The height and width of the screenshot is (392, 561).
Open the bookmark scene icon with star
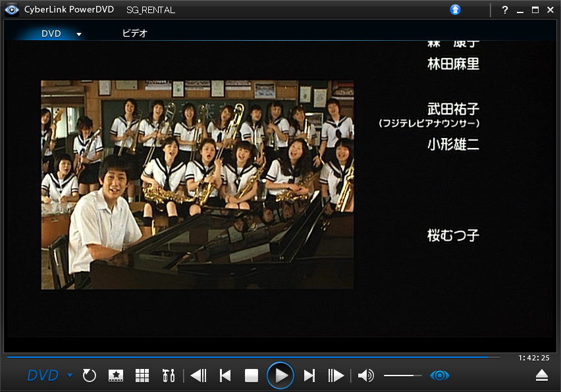coord(116,376)
